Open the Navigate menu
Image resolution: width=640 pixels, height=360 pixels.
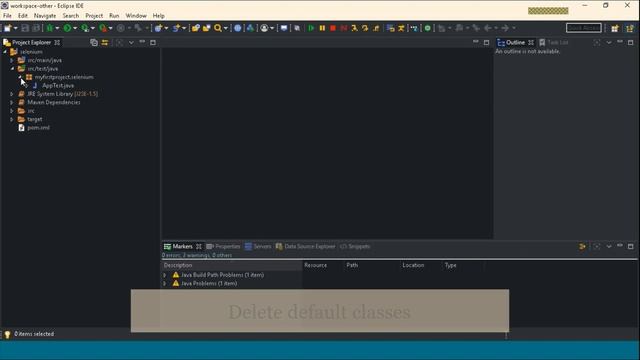point(45,16)
